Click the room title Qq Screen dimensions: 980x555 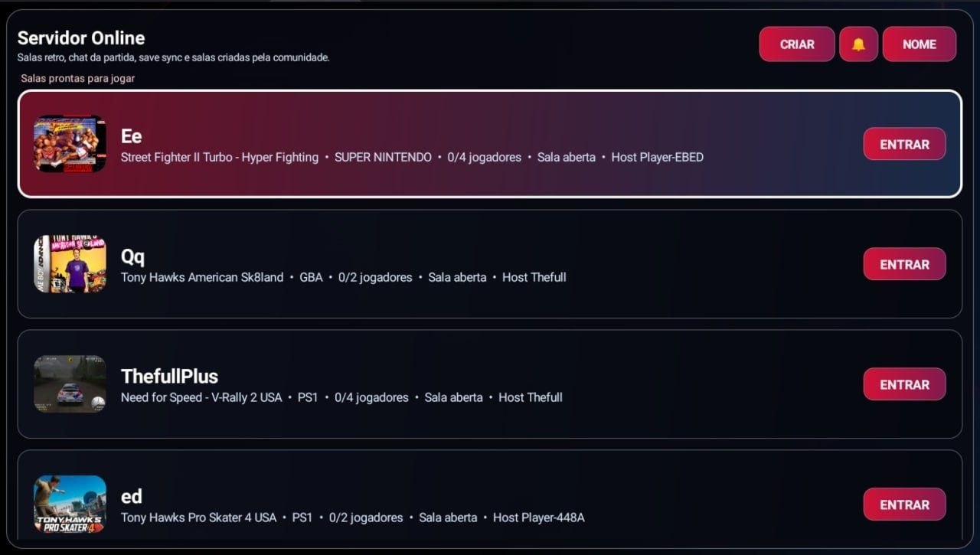click(132, 256)
